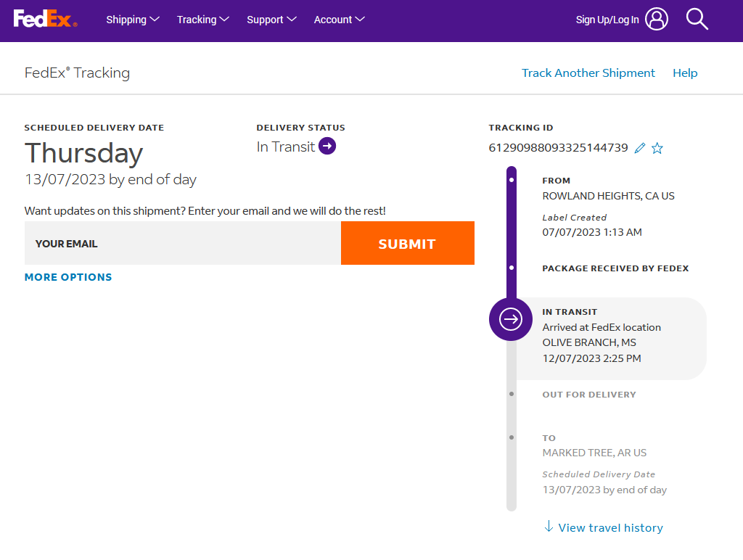Screen dimensions: 743x560
Task: Open the Help link
Action: tap(685, 73)
